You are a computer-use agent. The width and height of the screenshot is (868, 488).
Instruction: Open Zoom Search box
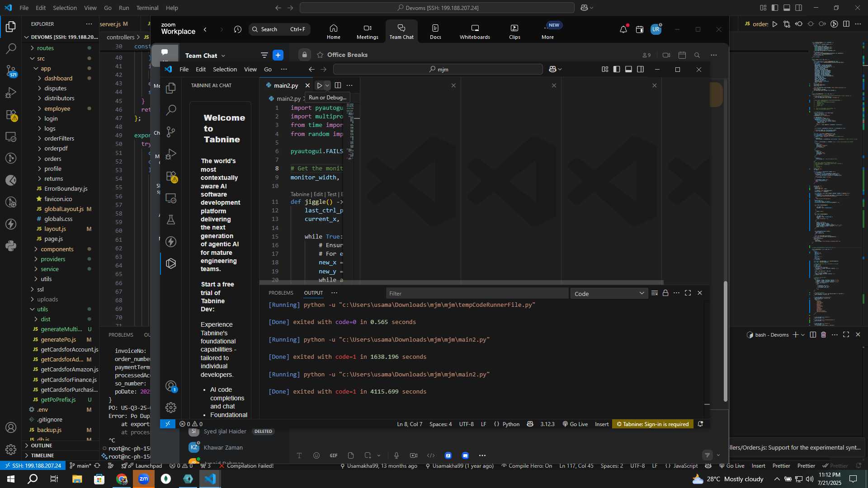point(279,29)
